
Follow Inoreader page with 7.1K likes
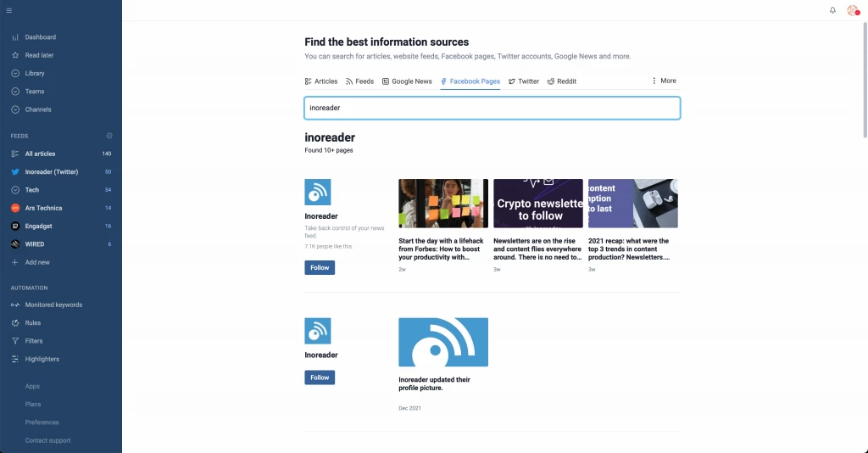(x=320, y=267)
